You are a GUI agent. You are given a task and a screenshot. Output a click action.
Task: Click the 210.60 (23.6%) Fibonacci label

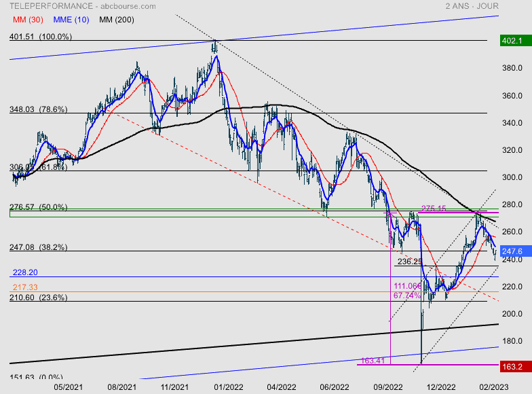[38, 298]
